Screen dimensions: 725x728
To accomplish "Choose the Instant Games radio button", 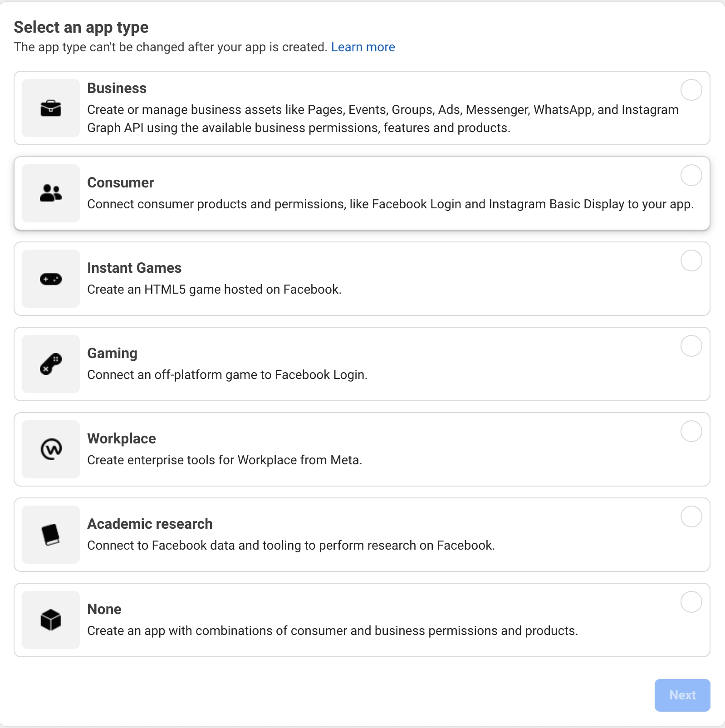I will coord(691,261).
